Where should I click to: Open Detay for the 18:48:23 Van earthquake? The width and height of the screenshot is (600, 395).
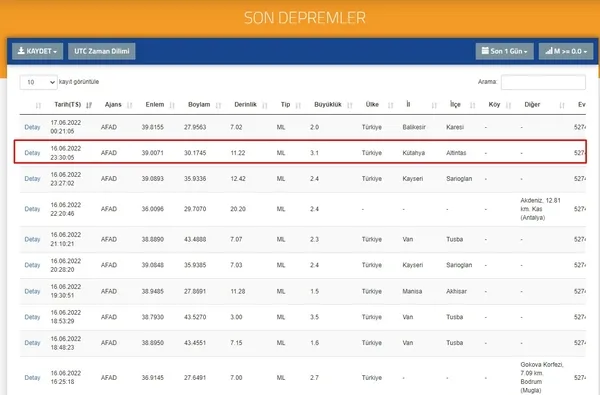pyautogui.click(x=32, y=343)
